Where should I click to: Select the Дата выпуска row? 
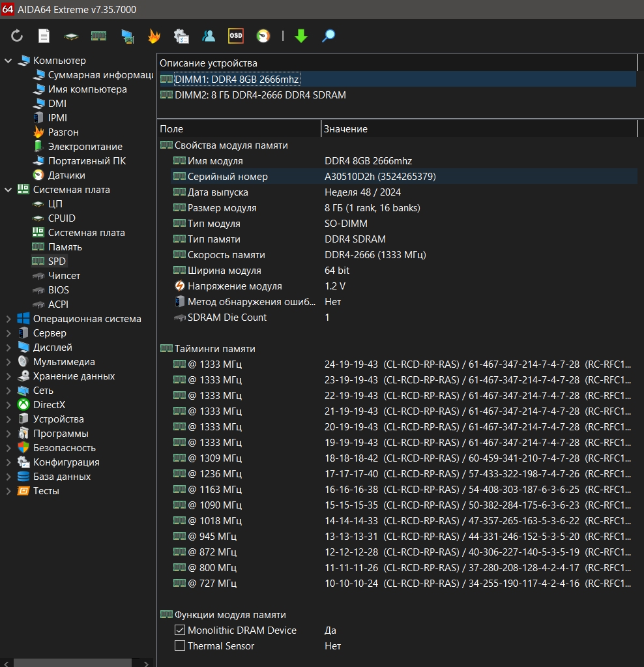404,192
